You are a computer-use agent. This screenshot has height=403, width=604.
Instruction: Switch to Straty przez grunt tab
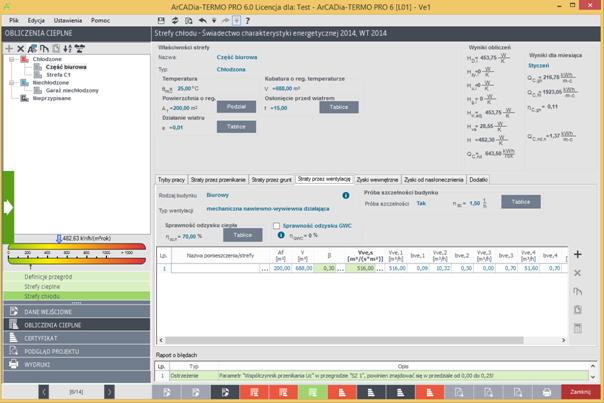(x=272, y=180)
